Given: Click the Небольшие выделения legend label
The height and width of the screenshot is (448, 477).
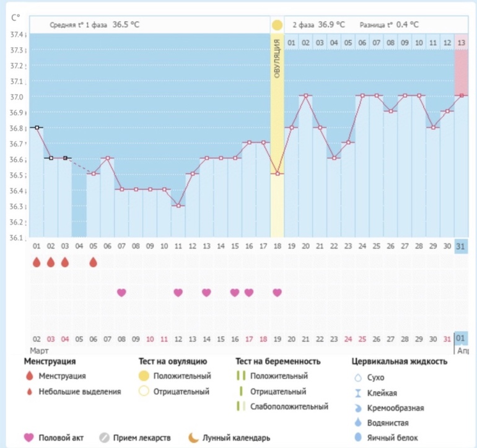Looking at the screenshot, I should point(80,392).
